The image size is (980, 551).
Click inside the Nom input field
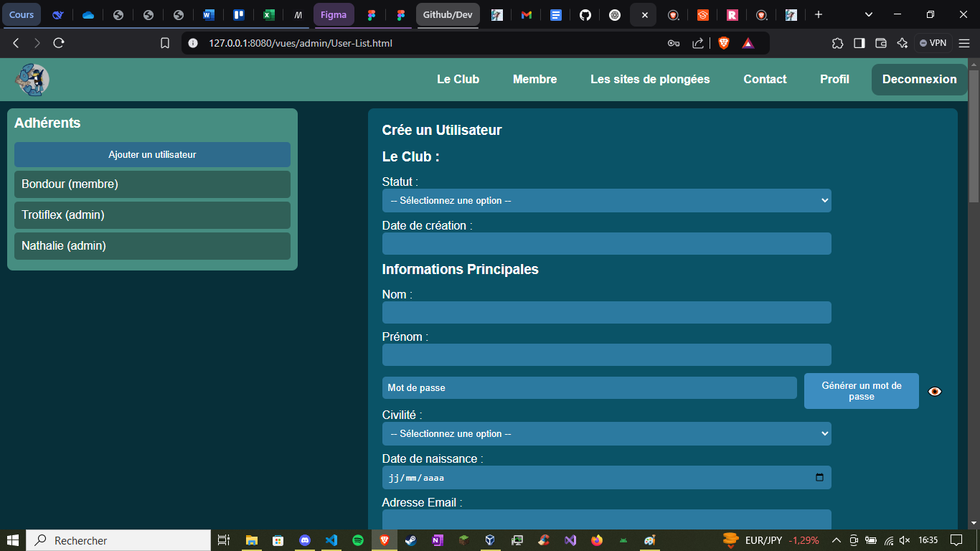(606, 312)
